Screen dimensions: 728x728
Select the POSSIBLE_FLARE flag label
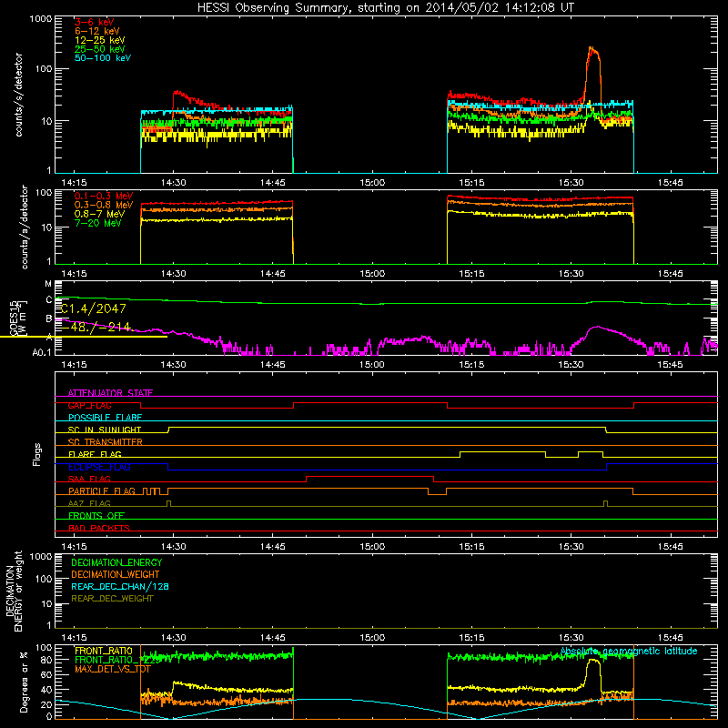pos(105,418)
